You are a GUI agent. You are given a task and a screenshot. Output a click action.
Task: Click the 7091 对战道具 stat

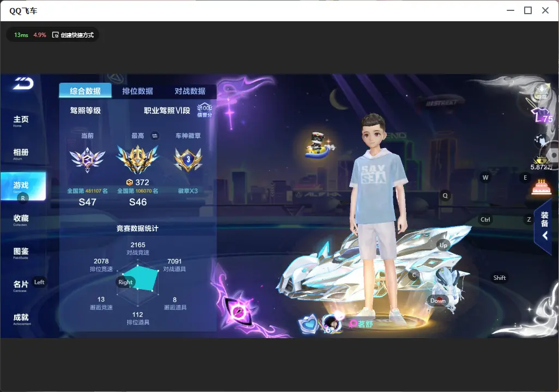click(x=174, y=265)
